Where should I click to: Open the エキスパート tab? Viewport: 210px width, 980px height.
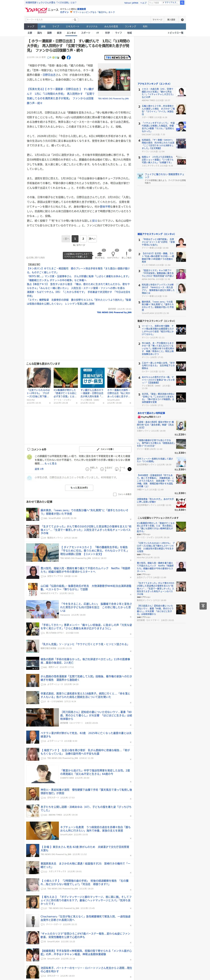[72, 26]
